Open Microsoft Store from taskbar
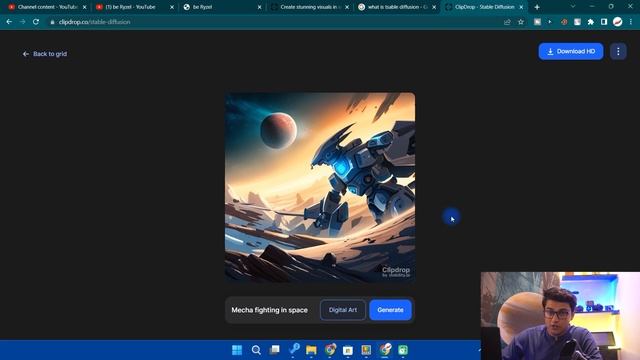 348,350
